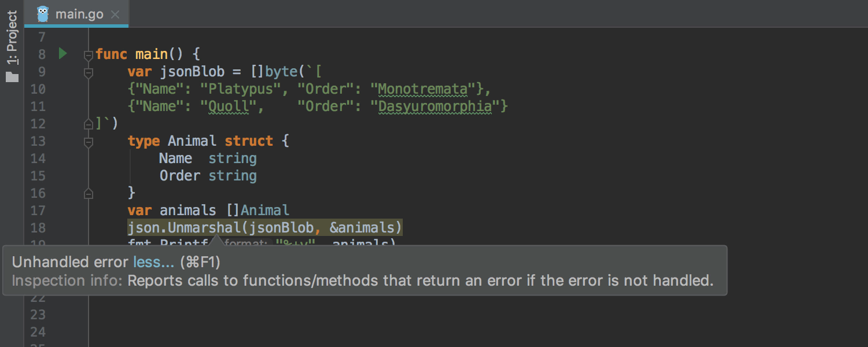The image size is (868, 347).
Task: Click line number 14 in the gutter
Action: (38, 158)
